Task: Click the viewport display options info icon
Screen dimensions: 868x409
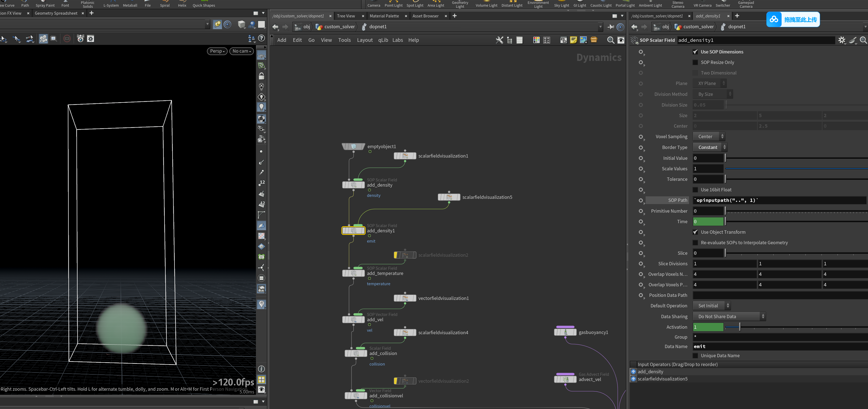Action: [x=261, y=369]
